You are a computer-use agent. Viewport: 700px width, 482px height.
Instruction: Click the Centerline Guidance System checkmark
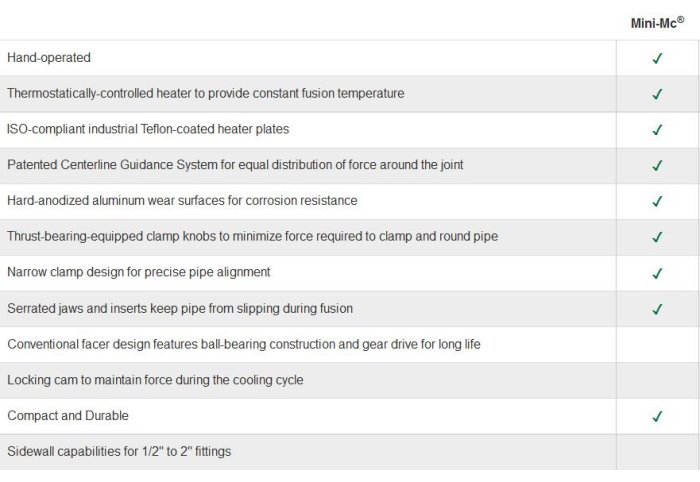657,166
